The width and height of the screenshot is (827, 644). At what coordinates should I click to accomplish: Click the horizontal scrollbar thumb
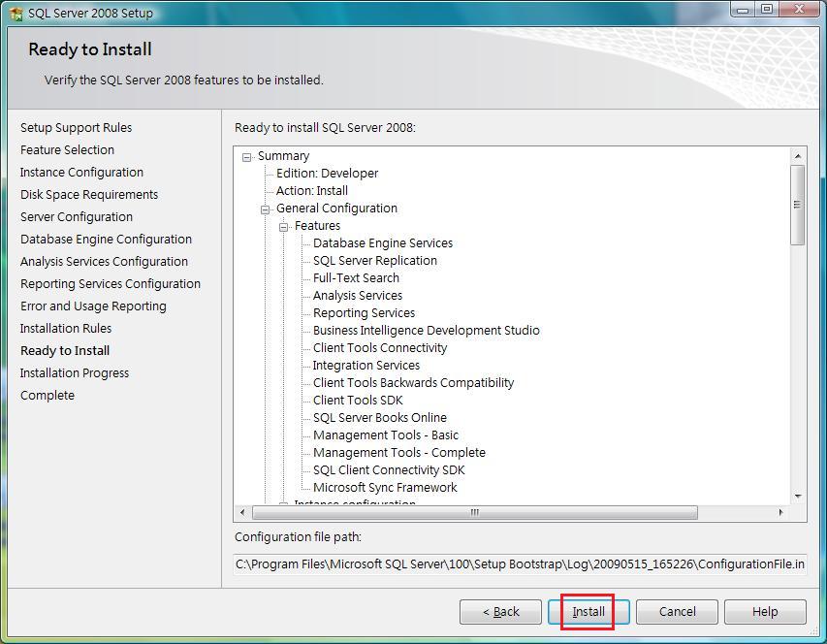[x=475, y=513]
